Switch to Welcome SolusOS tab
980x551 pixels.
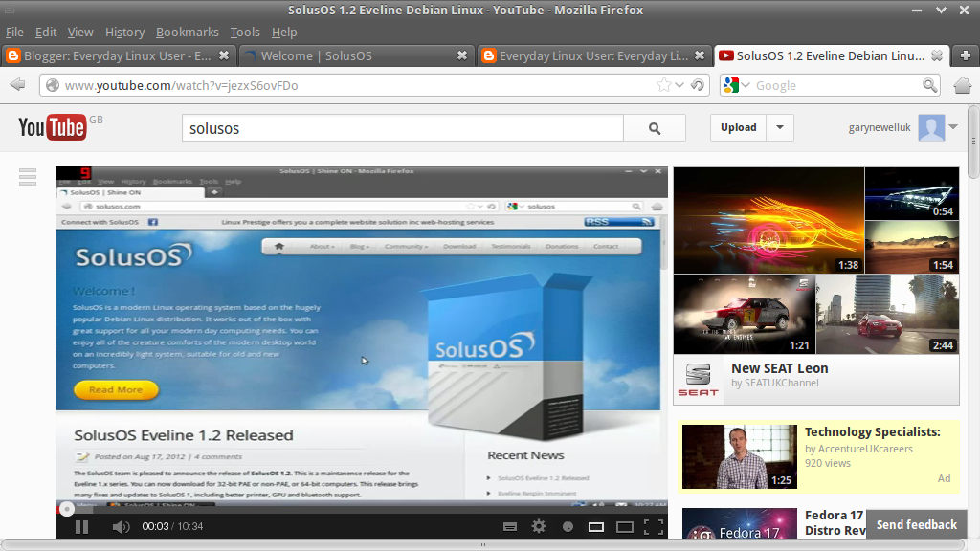pos(356,55)
